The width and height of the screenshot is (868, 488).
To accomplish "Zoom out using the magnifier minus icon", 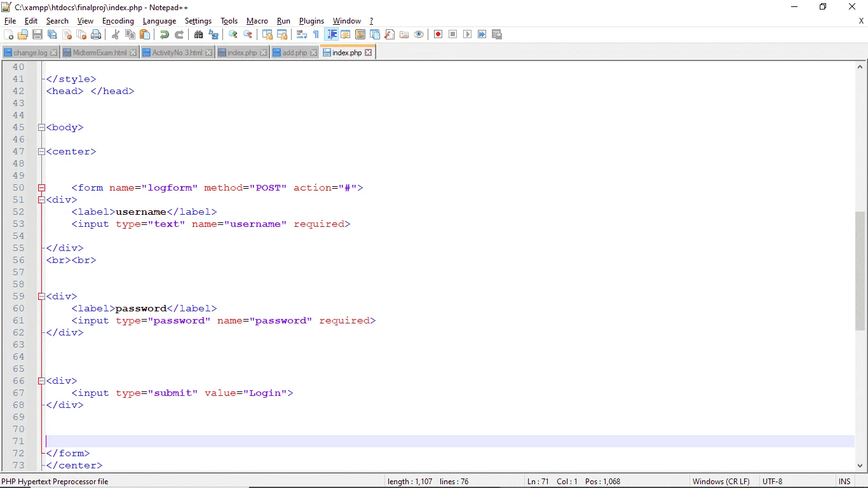I will [247, 34].
